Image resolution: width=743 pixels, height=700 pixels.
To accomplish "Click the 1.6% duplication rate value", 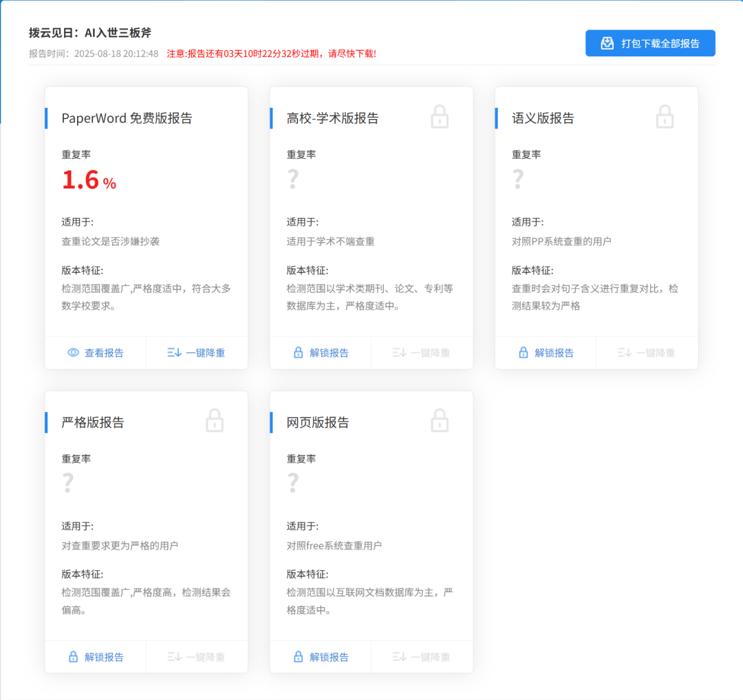I will click(89, 180).
